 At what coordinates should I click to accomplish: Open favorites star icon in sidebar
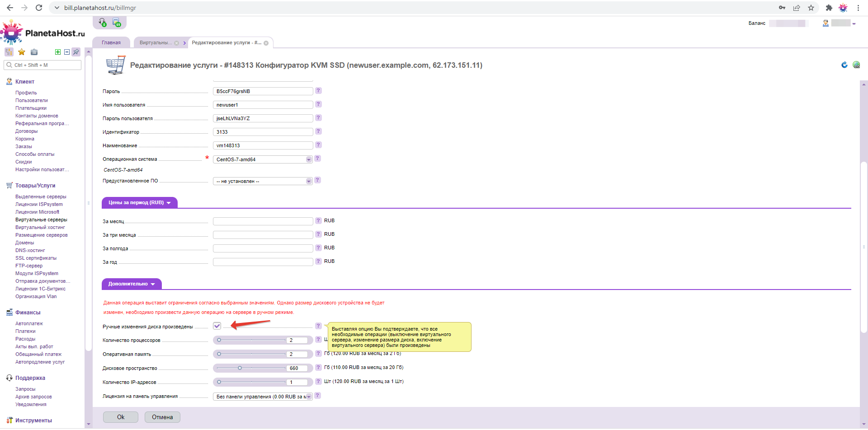coord(21,52)
